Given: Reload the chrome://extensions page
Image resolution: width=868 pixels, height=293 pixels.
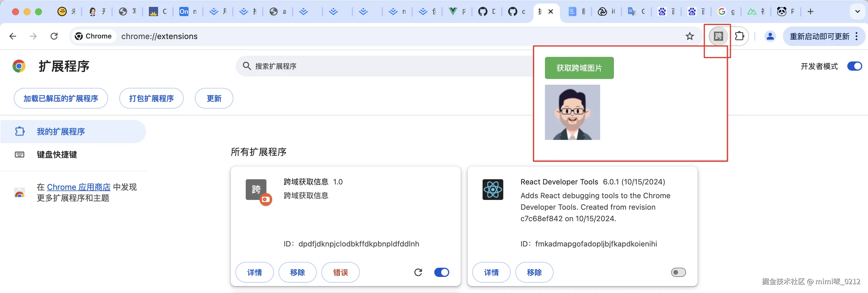Looking at the screenshot, I should [54, 36].
